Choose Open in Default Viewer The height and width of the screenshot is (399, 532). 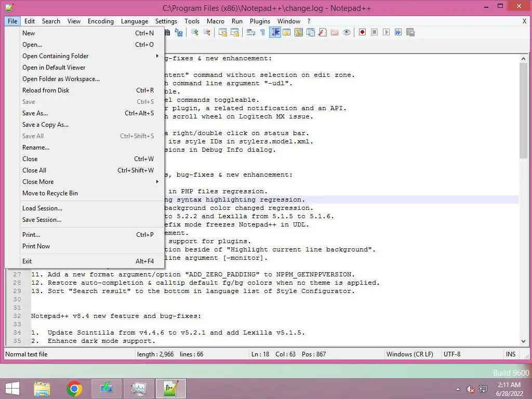click(88, 68)
